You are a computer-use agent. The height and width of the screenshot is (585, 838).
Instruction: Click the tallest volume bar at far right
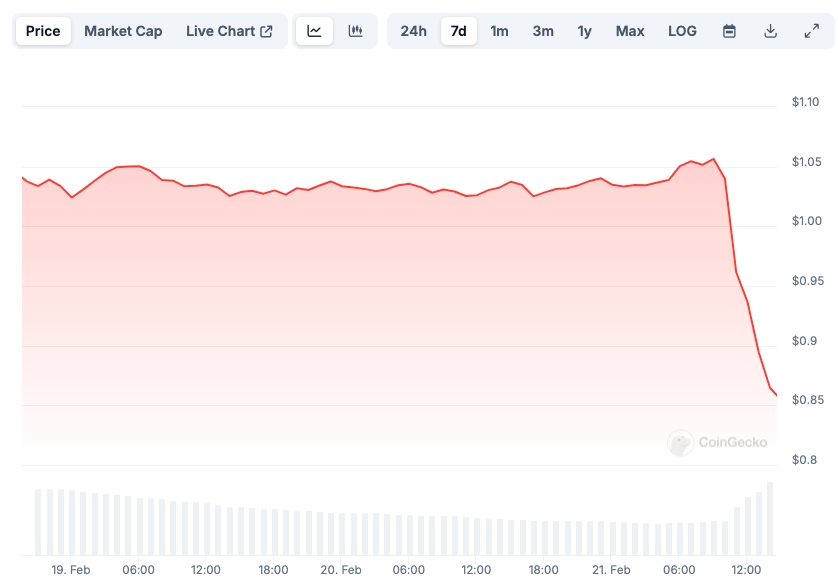click(770, 519)
